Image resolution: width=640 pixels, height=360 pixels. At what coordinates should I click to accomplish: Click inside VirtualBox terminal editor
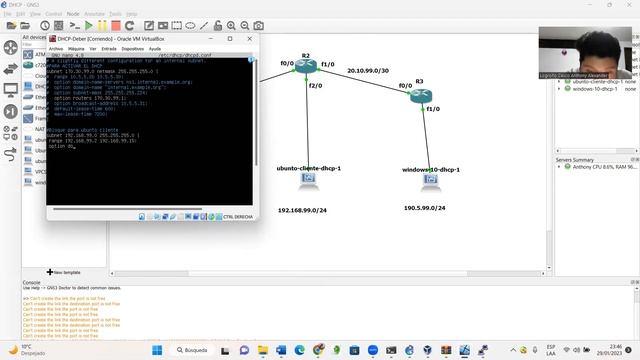tap(149, 130)
